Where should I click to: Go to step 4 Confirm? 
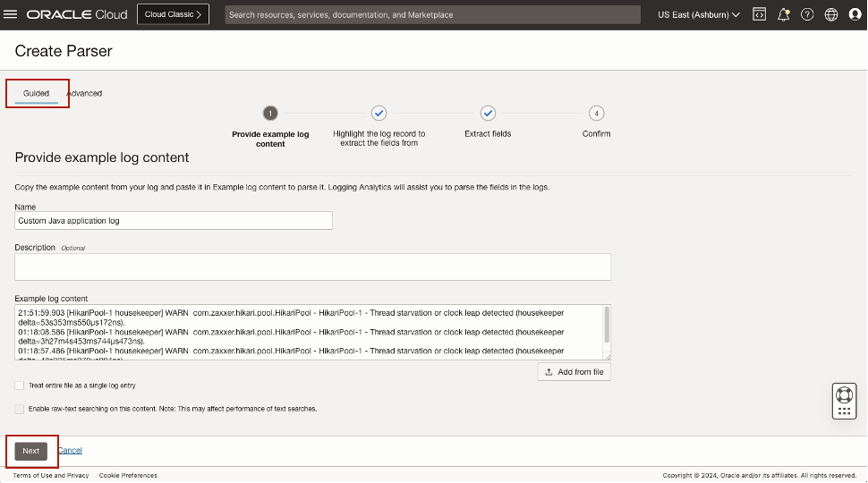(x=596, y=114)
